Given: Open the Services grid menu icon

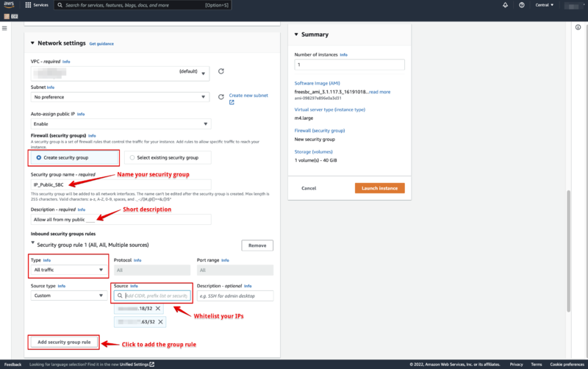Looking at the screenshot, I should (28, 5).
